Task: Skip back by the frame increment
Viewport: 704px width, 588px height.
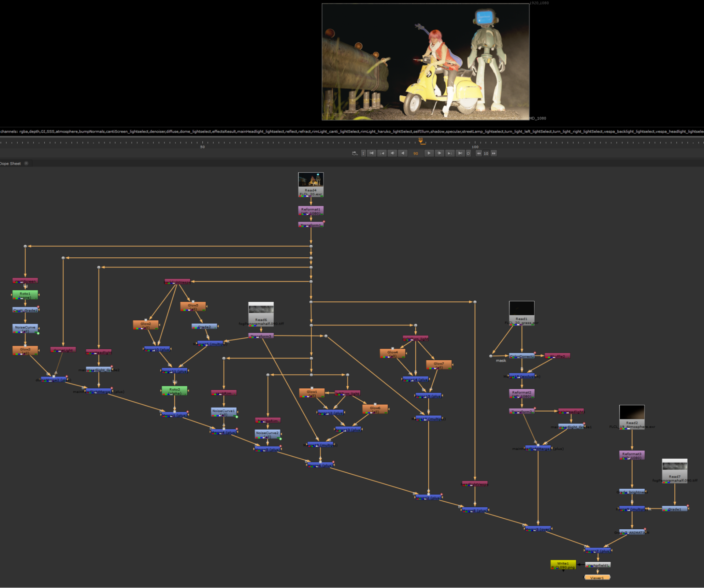Action: click(479, 153)
